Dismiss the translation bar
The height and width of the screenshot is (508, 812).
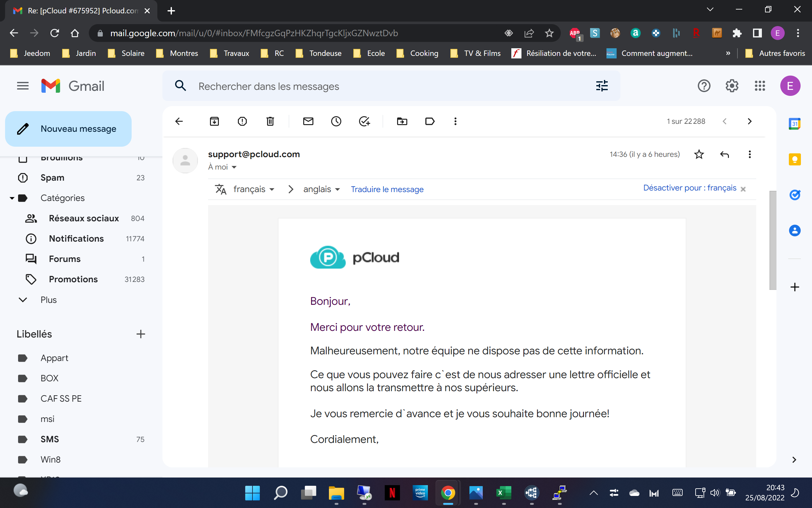[x=743, y=189]
